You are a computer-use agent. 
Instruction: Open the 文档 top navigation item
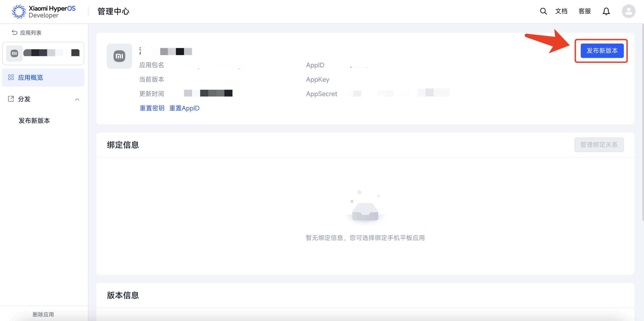point(561,11)
